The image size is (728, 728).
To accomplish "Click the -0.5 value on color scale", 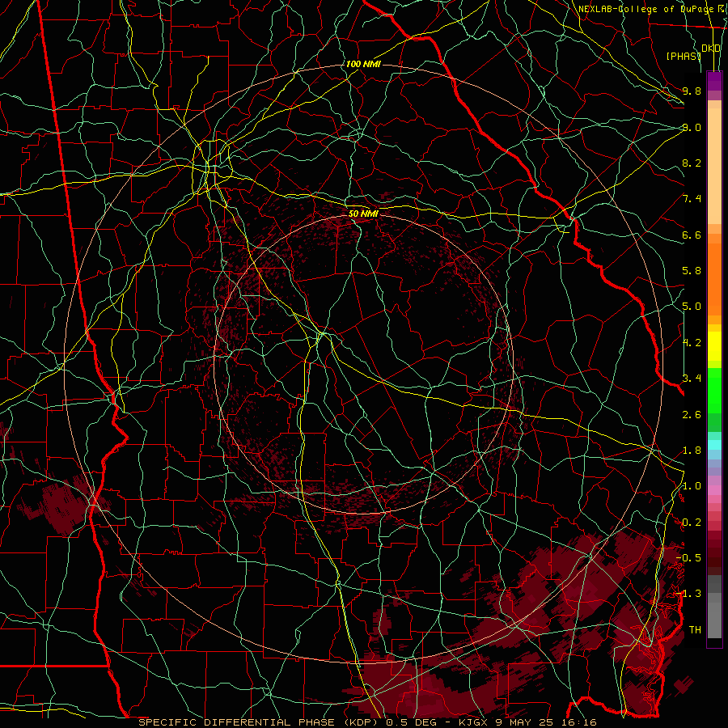I will tap(688, 558).
